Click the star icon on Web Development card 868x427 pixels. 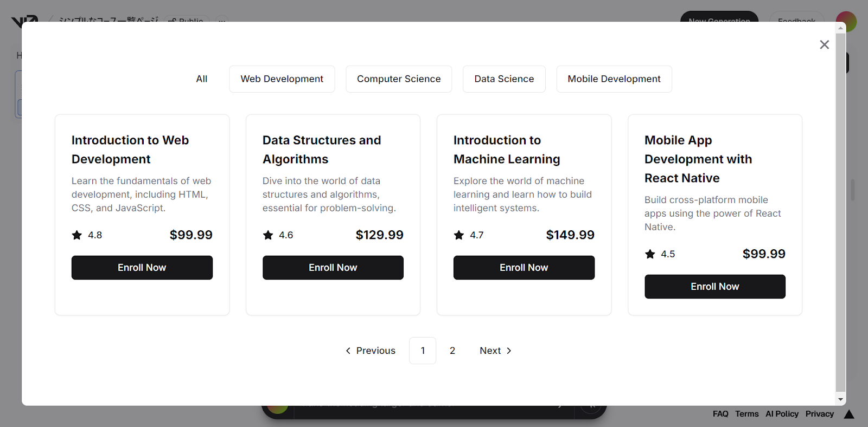click(x=77, y=235)
